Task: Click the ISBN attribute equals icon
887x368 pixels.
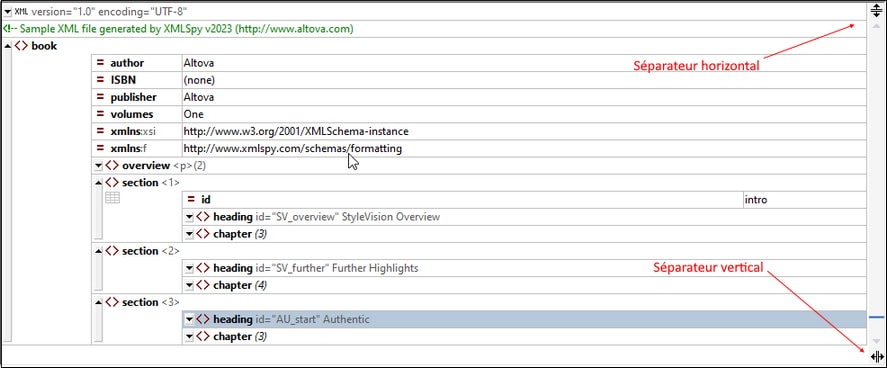Action: [x=101, y=80]
